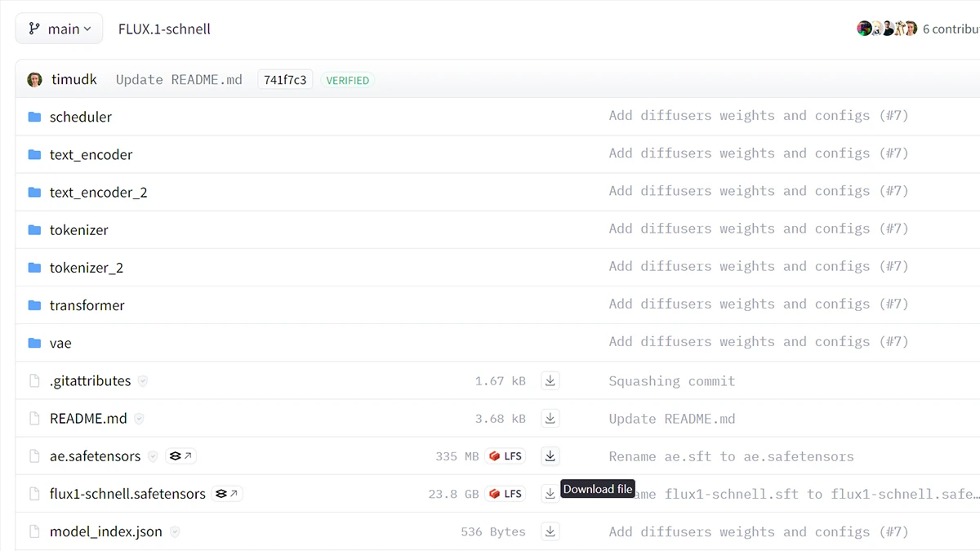Open transformer row's commit message
This screenshot has width=980, height=551.
[x=759, y=304]
